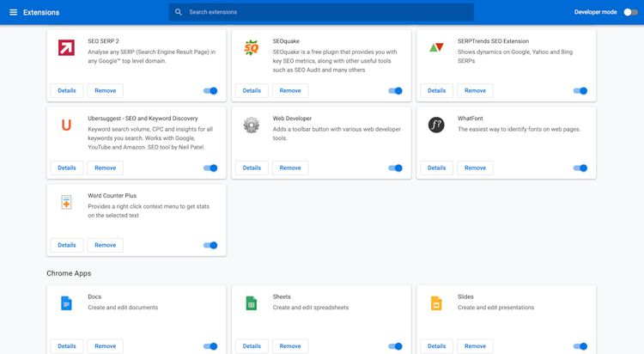This screenshot has width=644, height=354.
Task: Enable Developer mode switch
Action: point(630,12)
